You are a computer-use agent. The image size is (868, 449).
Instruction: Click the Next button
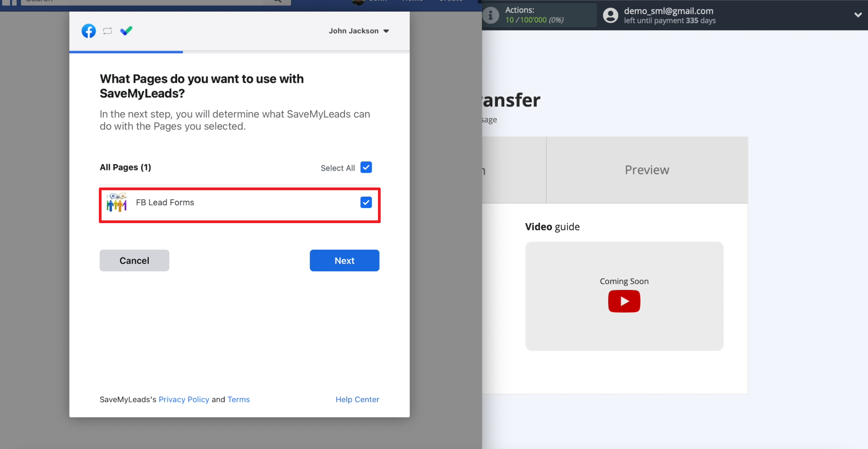345,261
